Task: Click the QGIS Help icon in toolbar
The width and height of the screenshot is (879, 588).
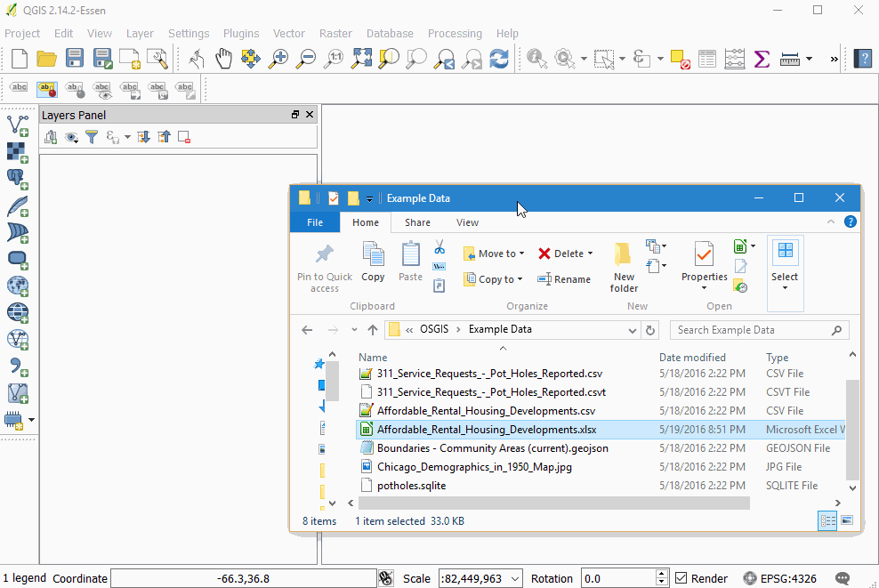Action: coord(863,59)
